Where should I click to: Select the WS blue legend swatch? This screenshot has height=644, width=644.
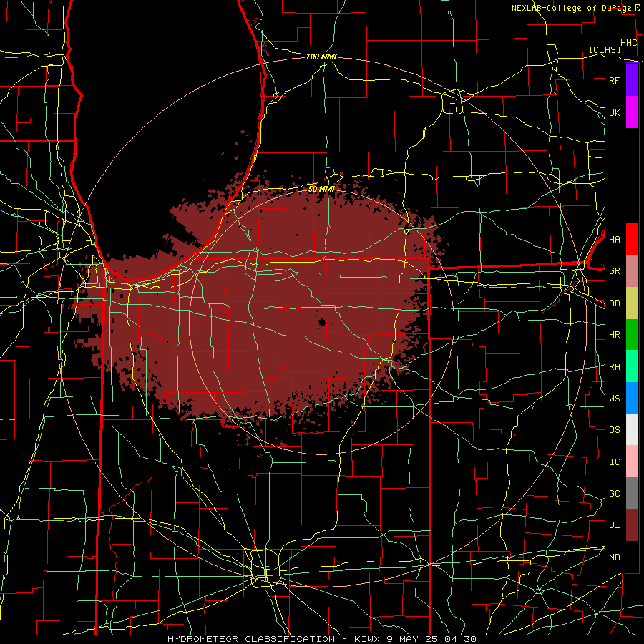pos(632,398)
